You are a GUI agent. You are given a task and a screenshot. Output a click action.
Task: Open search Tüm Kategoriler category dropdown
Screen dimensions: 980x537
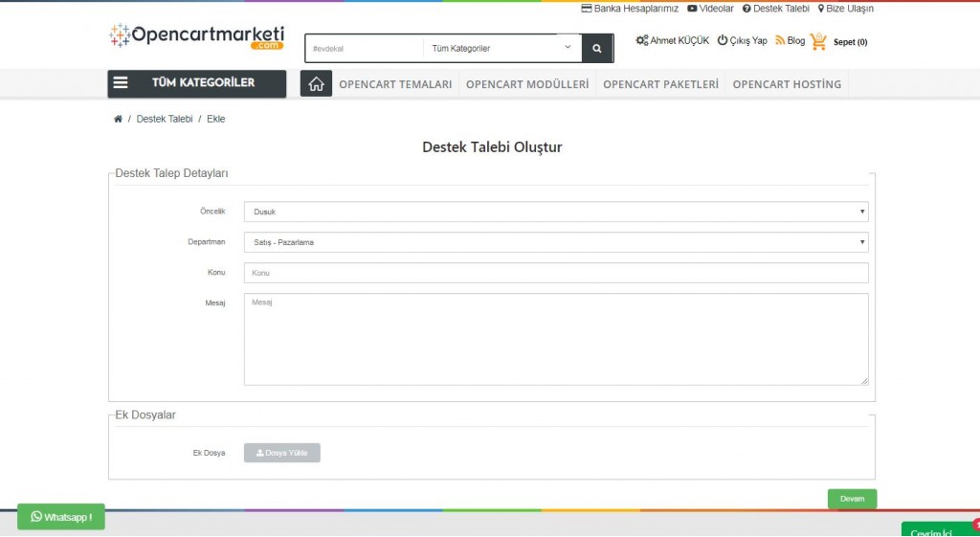tap(501, 48)
